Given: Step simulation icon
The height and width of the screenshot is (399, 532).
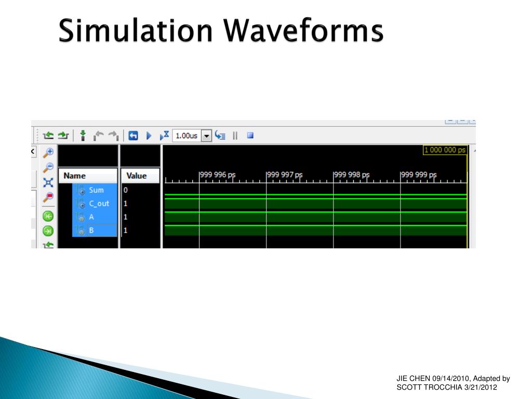Looking at the screenshot, I should [220, 136].
